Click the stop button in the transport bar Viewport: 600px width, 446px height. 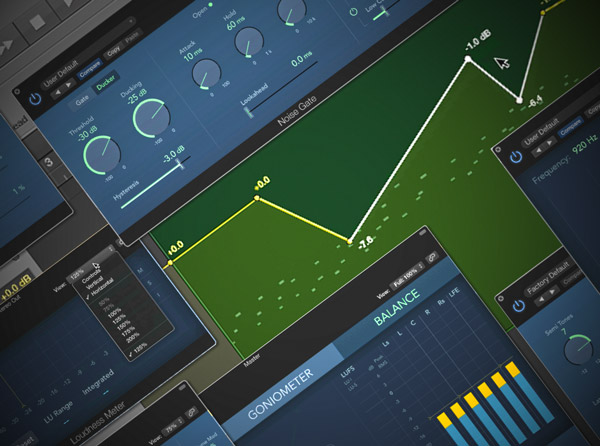(x=38, y=23)
